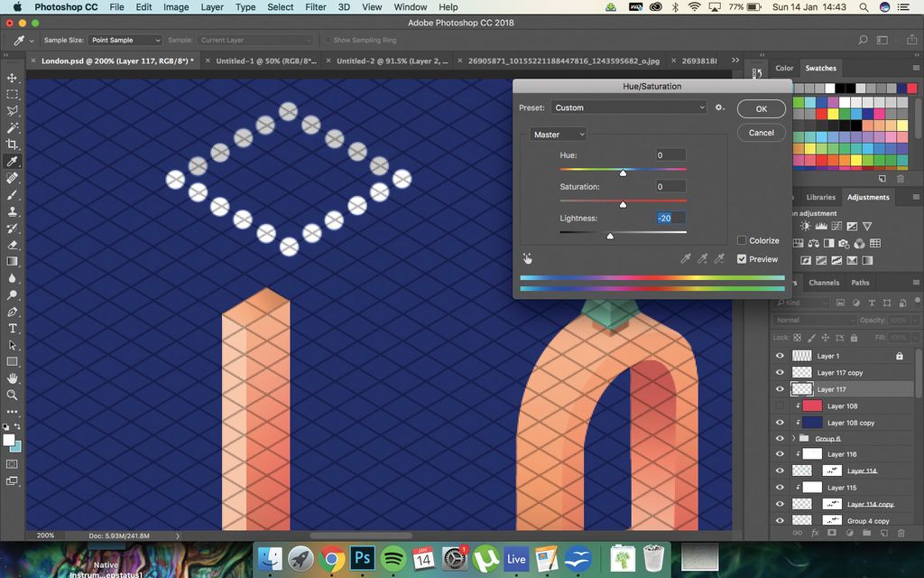Select the Hand tool
Viewport: 924px width, 578px height.
13,377
